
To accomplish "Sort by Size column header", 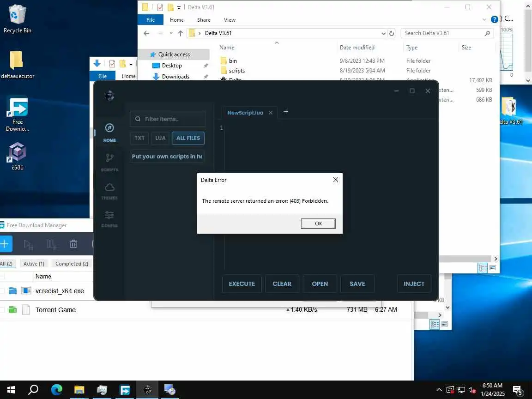I will pyautogui.click(x=466, y=48).
